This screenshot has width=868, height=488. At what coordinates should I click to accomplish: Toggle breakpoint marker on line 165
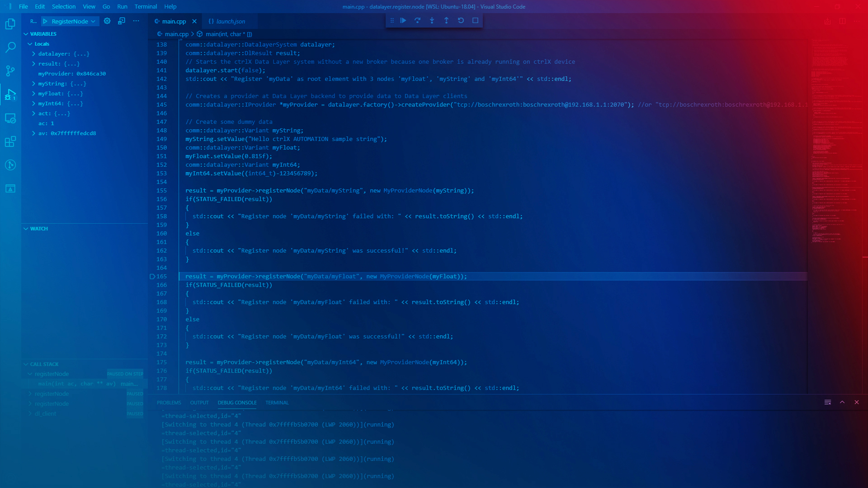pos(152,277)
